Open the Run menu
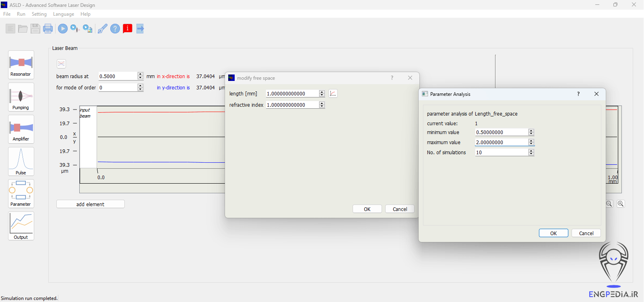The height and width of the screenshot is (302, 644). tap(21, 14)
